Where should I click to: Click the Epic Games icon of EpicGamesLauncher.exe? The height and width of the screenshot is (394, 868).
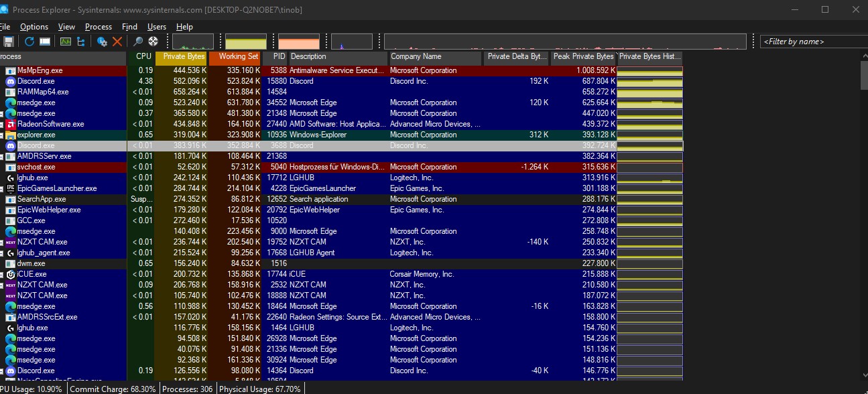pos(11,188)
